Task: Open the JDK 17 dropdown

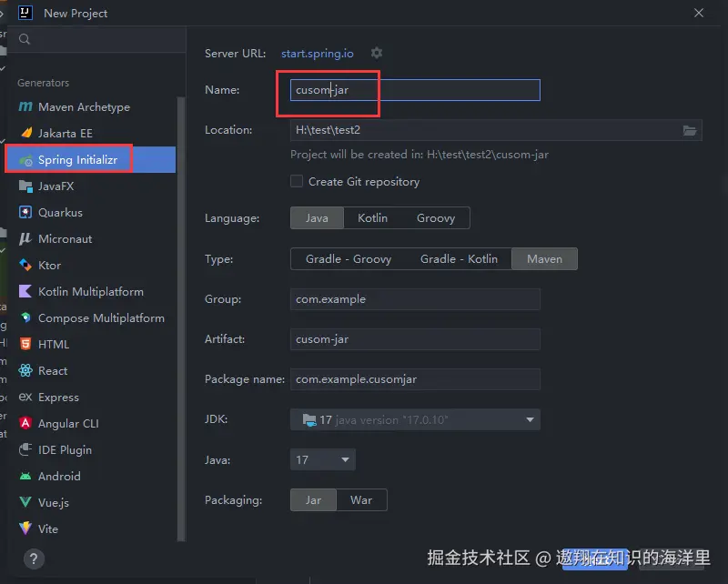Action: tap(415, 419)
